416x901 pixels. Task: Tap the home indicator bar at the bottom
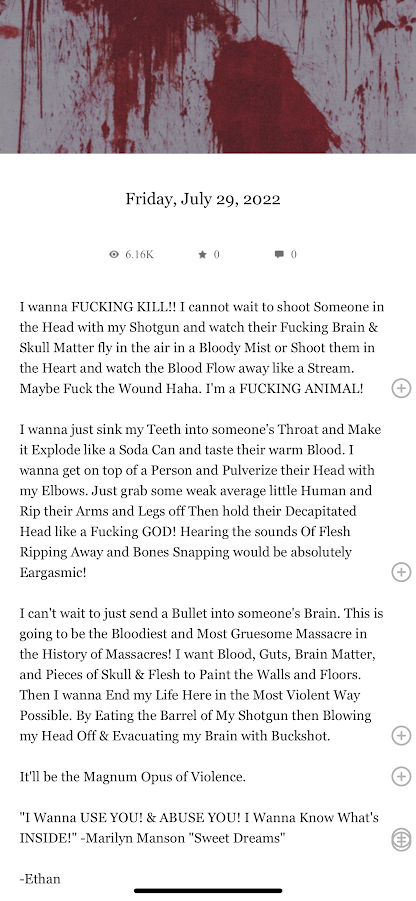[208, 891]
